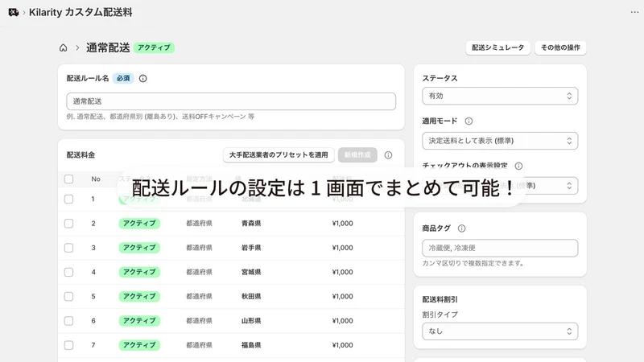Click ¥1,000 in the 福島県 row
Image resolution: width=644 pixels, height=362 pixels.
(343, 345)
